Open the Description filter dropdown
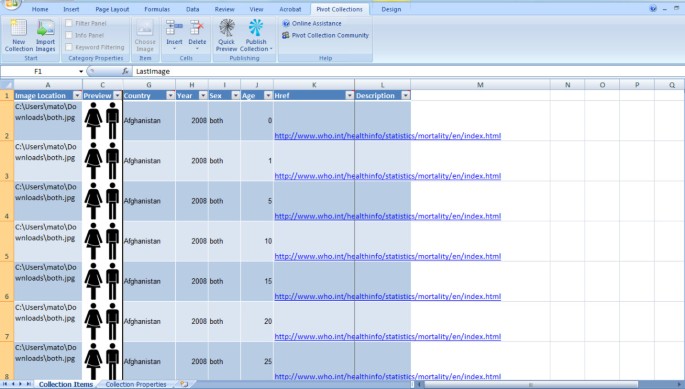 click(x=405, y=95)
